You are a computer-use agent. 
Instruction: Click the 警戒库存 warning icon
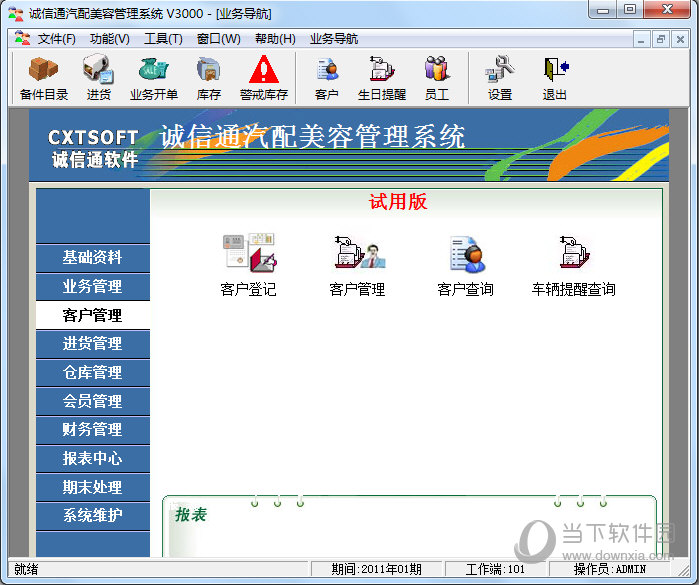coord(264,78)
